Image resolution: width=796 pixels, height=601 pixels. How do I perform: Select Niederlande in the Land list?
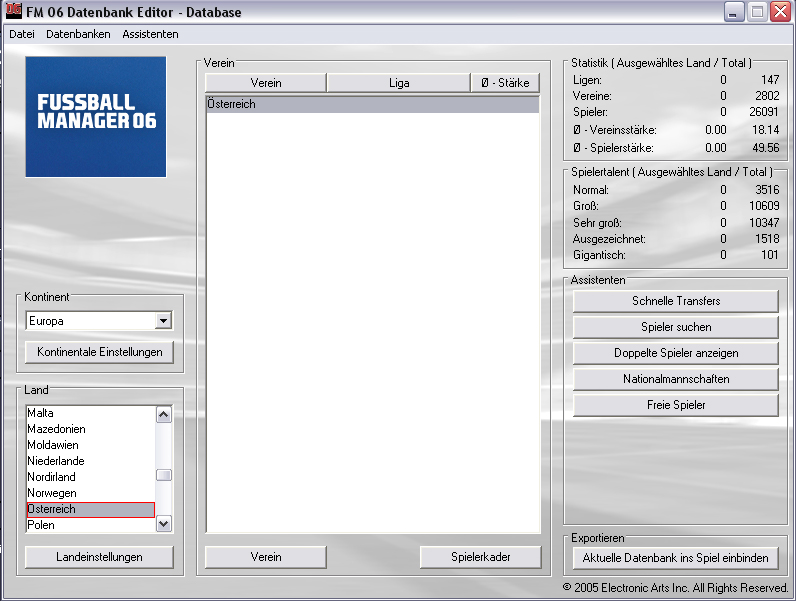pyautogui.click(x=90, y=461)
